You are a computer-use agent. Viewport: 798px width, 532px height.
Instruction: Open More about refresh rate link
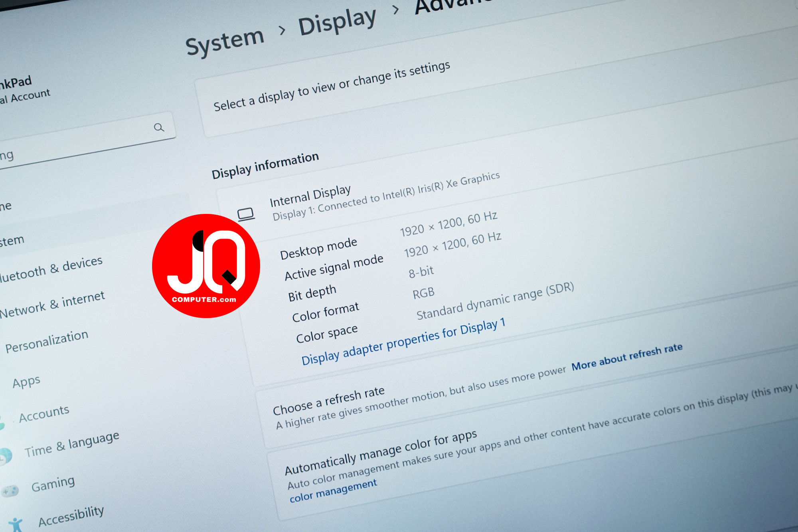(x=627, y=357)
